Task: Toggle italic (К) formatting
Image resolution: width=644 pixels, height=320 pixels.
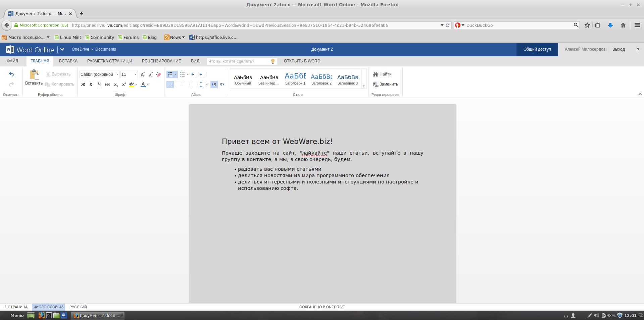Action: 91,85
